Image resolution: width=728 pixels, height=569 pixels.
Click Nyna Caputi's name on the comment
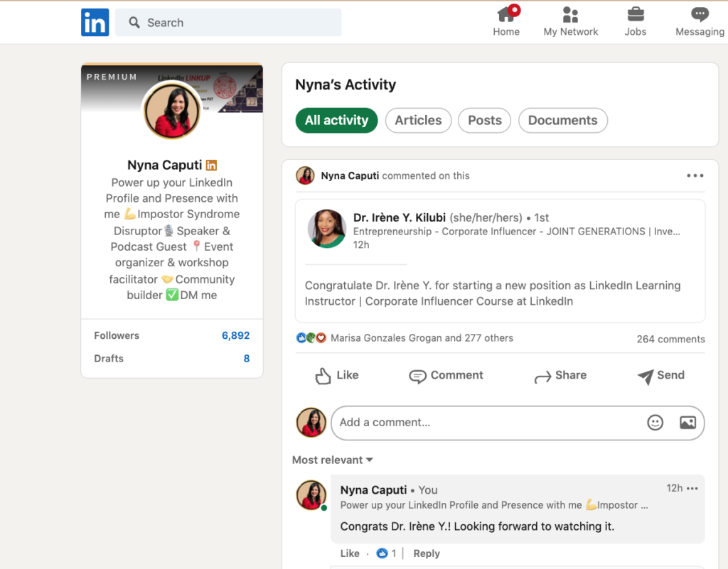click(373, 490)
